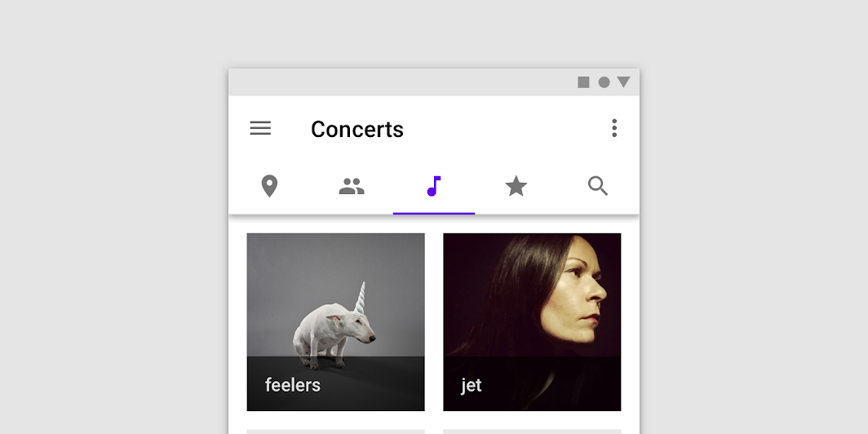This screenshot has width=868, height=434.
Task: Open the magnifying glass search tab
Action: coord(598,186)
